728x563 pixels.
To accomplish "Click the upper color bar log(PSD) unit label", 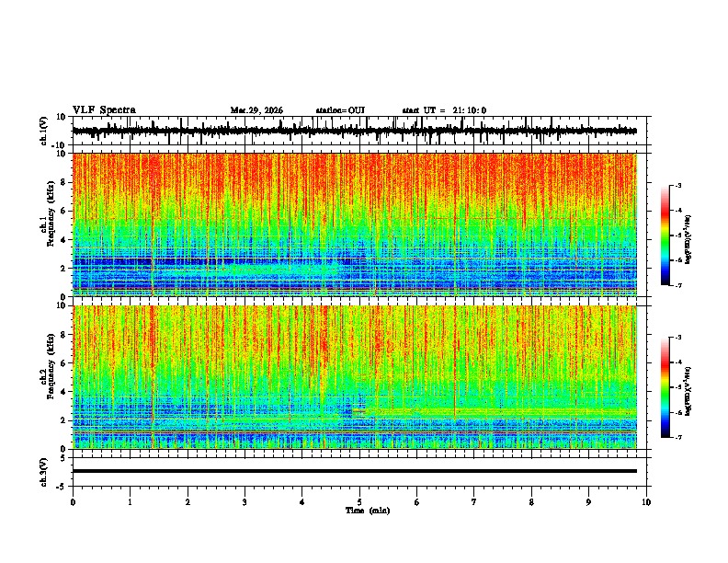I will pyautogui.click(x=688, y=239).
